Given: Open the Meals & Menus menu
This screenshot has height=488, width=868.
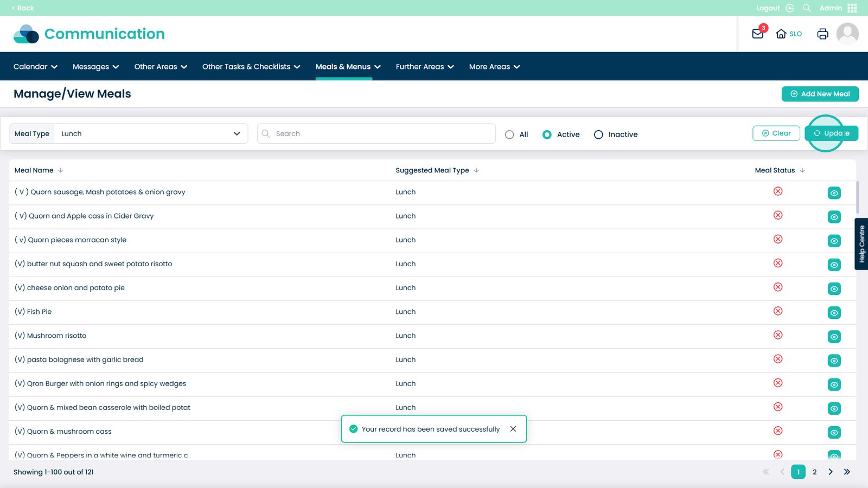Looking at the screenshot, I should 348,67.
